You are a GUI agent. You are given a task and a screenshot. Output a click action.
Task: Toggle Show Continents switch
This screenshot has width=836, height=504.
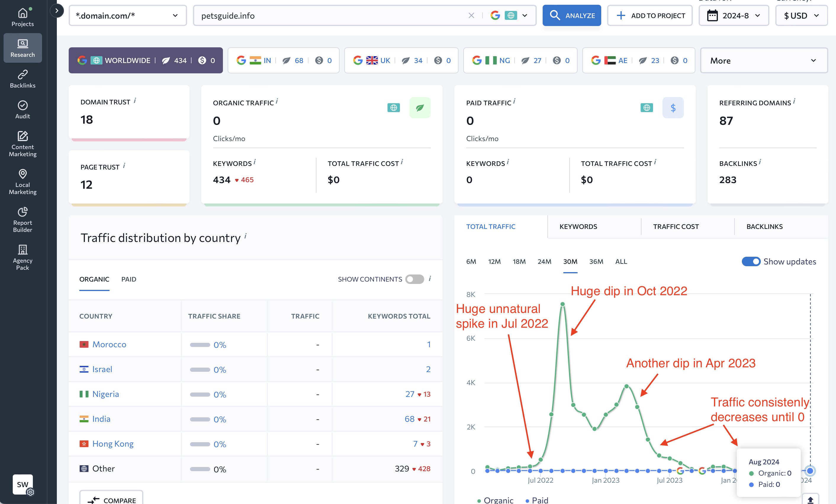[x=415, y=279]
